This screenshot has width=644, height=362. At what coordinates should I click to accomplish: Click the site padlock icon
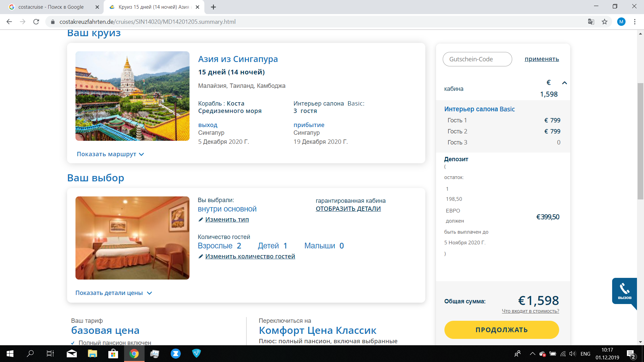tap(53, 22)
